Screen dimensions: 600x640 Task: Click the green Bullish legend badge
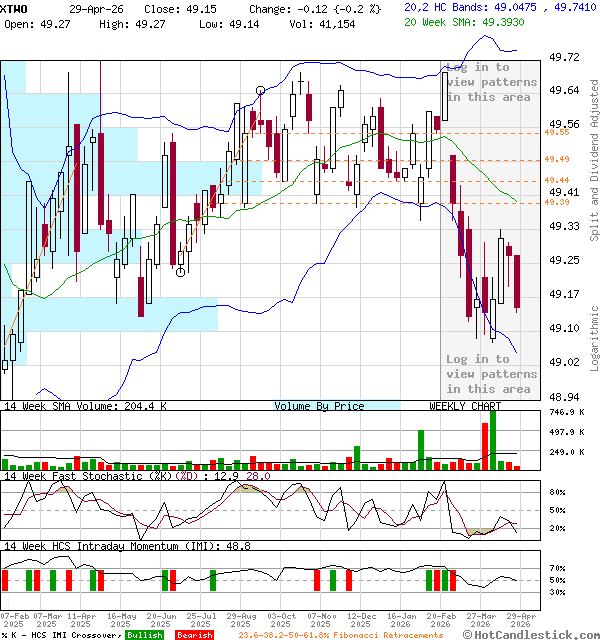pos(144,635)
